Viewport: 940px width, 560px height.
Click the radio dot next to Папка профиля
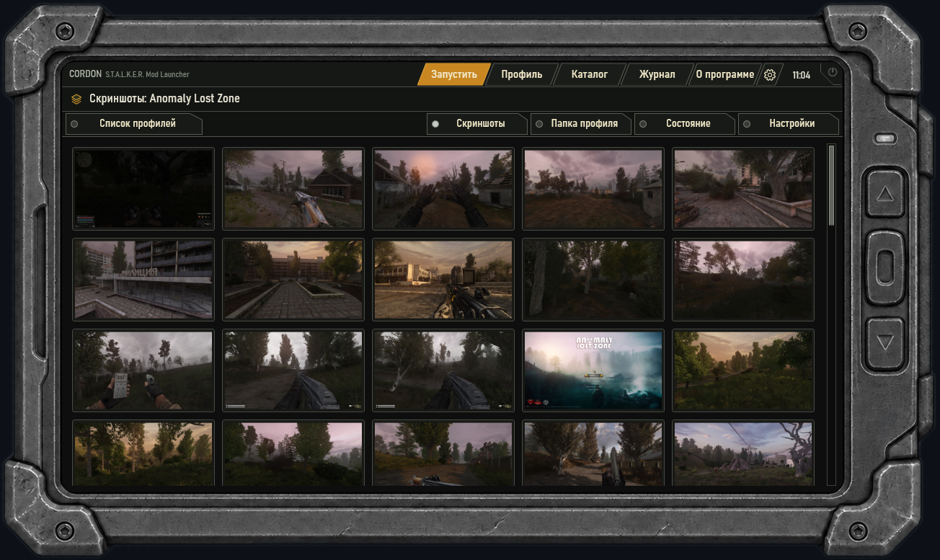(x=539, y=124)
